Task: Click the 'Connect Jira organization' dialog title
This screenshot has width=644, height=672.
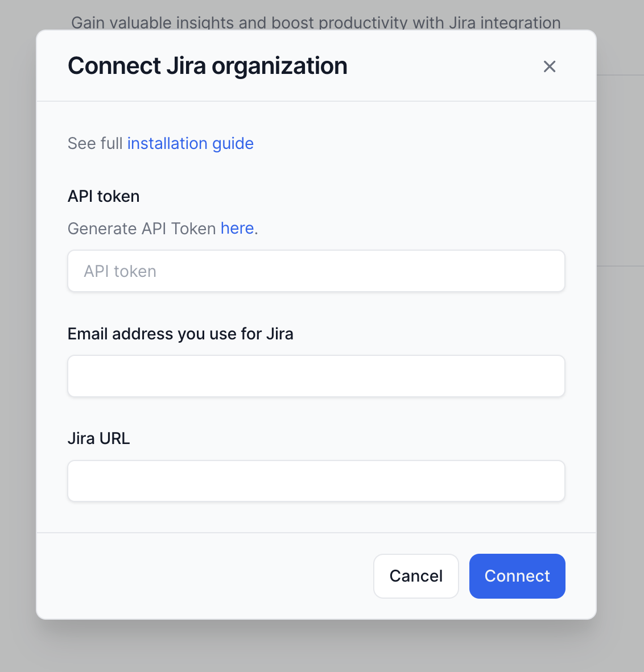Action: (207, 66)
